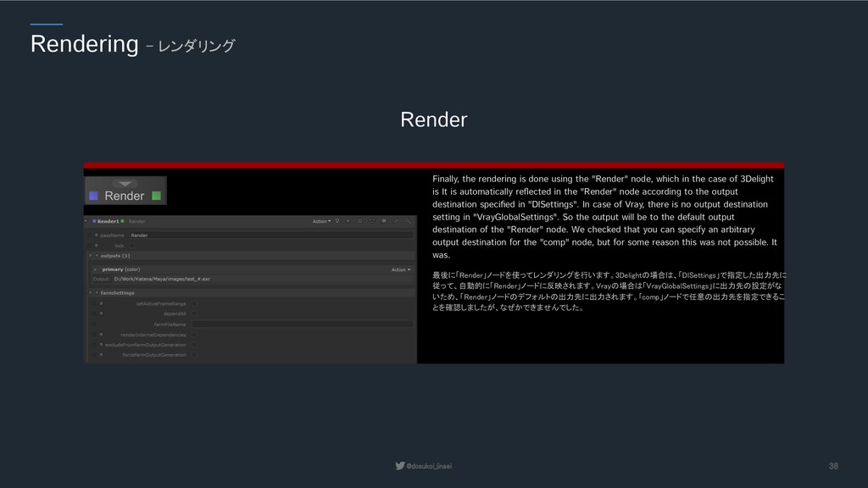
Task: Click the grey 'Render' type label after Render1
Action: click(x=136, y=221)
